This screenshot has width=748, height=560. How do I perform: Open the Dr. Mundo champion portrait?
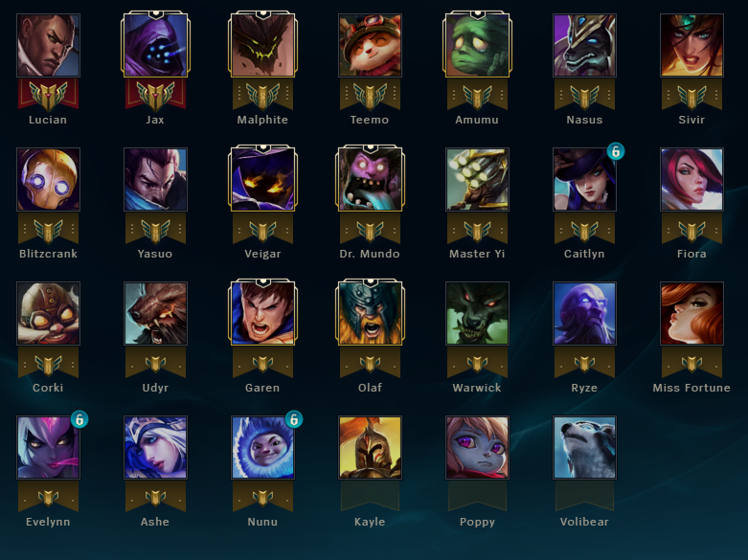pos(371,179)
